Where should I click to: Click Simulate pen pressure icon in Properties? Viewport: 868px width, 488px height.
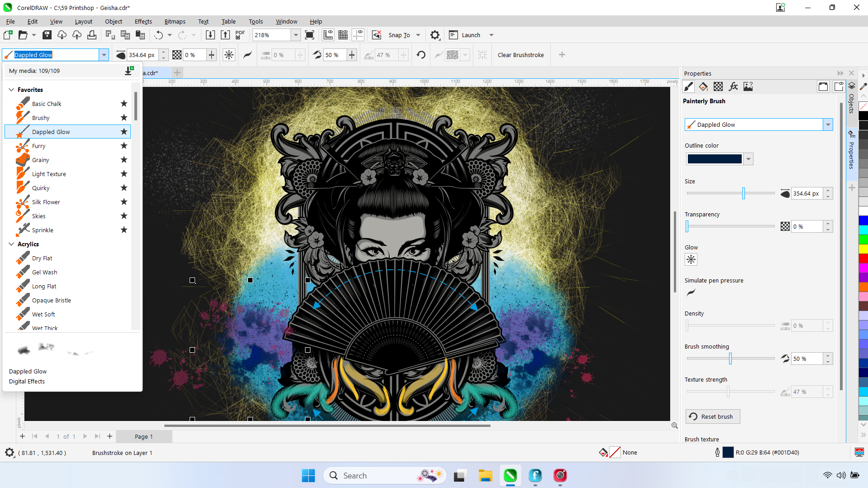[691, 292]
